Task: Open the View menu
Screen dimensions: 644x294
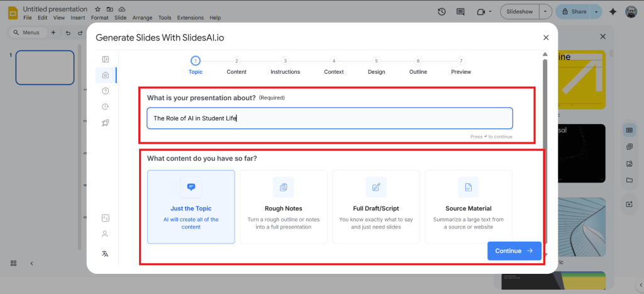Action: click(59, 18)
